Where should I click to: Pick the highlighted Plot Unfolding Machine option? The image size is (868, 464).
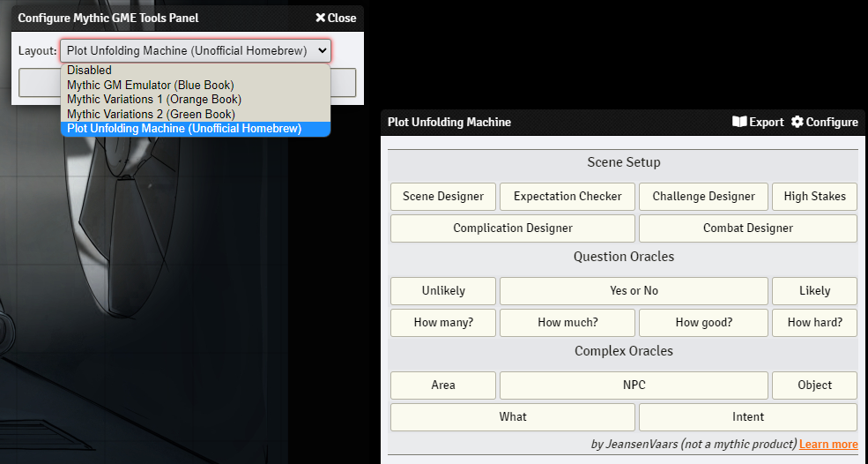(196, 129)
